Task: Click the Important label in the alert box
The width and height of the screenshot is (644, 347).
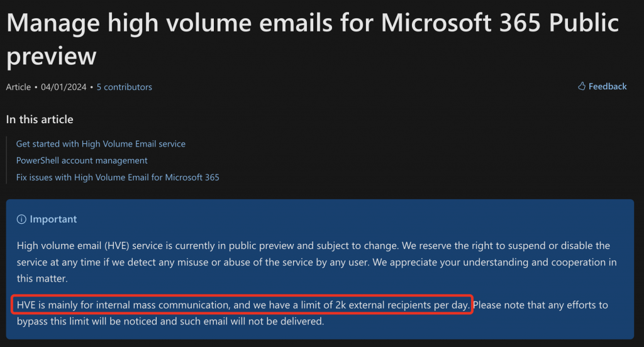Action: tap(53, 219)
